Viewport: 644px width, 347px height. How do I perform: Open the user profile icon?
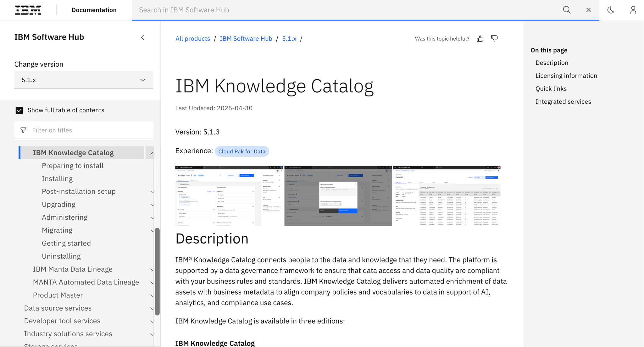tap(633, 10)
